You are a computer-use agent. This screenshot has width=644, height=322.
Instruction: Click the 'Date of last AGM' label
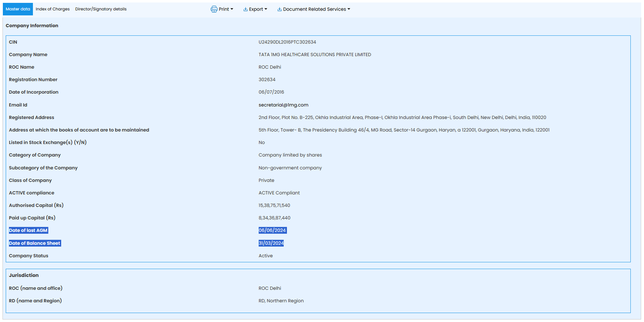(29, 230)
